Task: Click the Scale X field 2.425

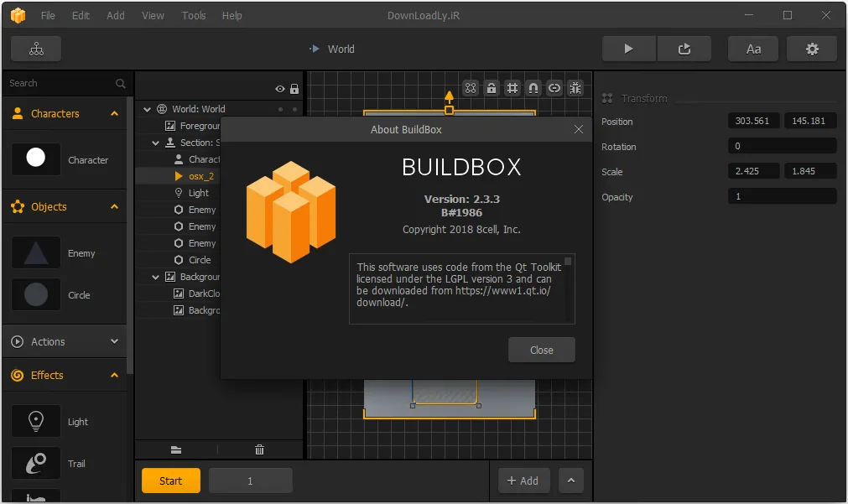Action: (x=753, y=171)
